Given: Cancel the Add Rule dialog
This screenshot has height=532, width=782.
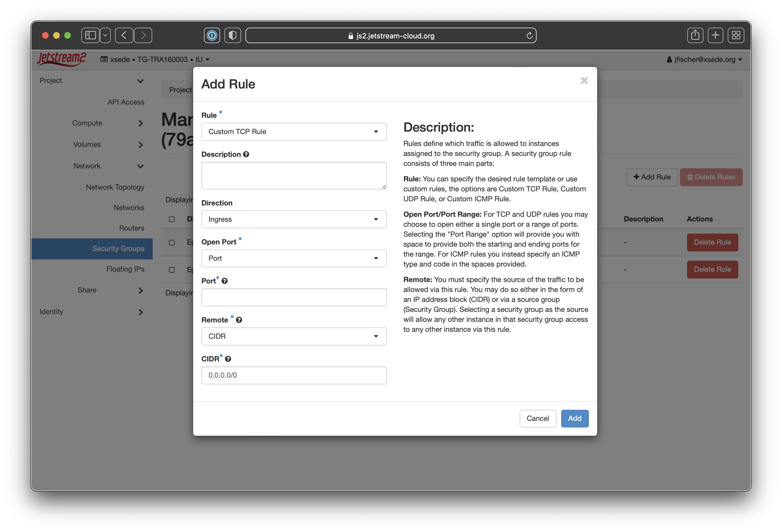Looking at the screenshot, I should [537, 418].
